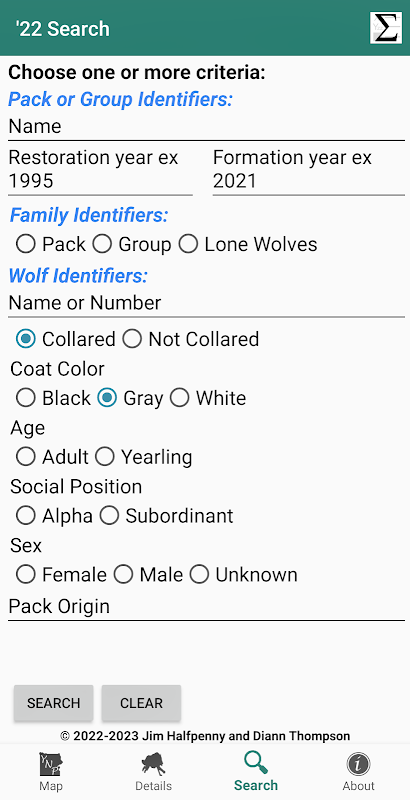Focus the Formation year field

[309, 170]
